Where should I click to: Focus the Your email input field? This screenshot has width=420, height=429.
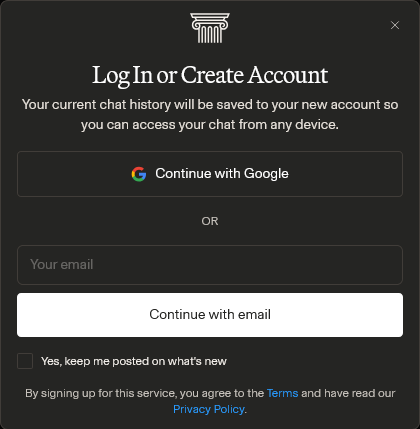click(210, 265)
